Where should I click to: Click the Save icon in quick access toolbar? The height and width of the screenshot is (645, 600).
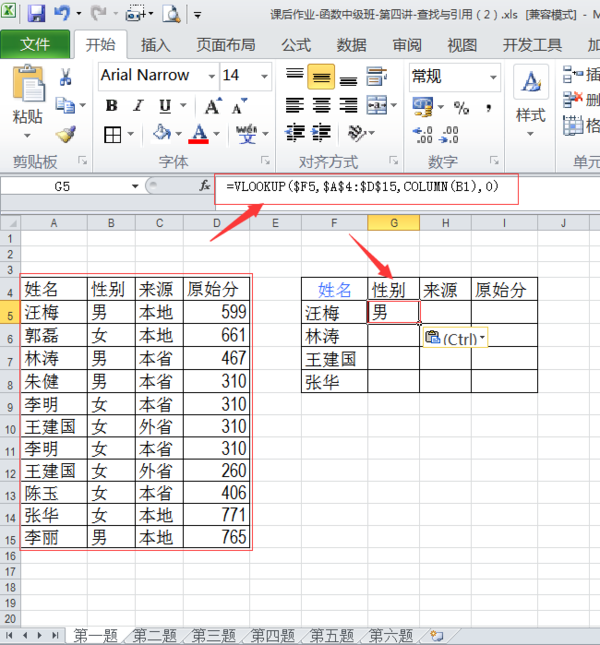click(37, 14)
